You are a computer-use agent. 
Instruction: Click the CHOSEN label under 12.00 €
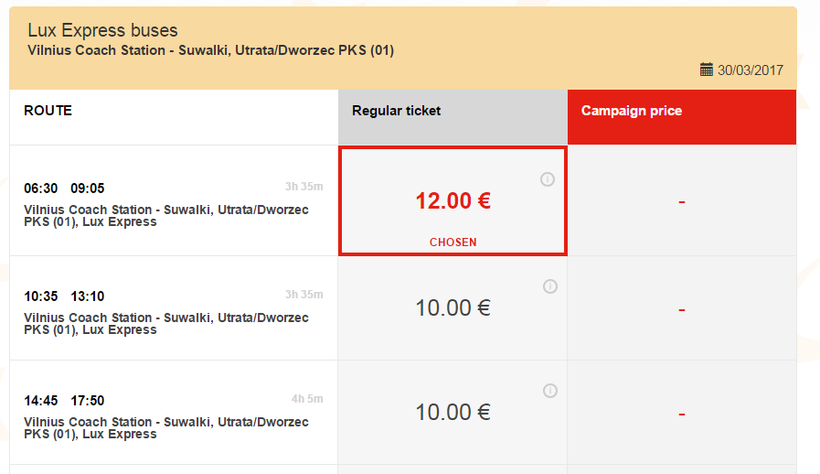[x=453, y=242]
